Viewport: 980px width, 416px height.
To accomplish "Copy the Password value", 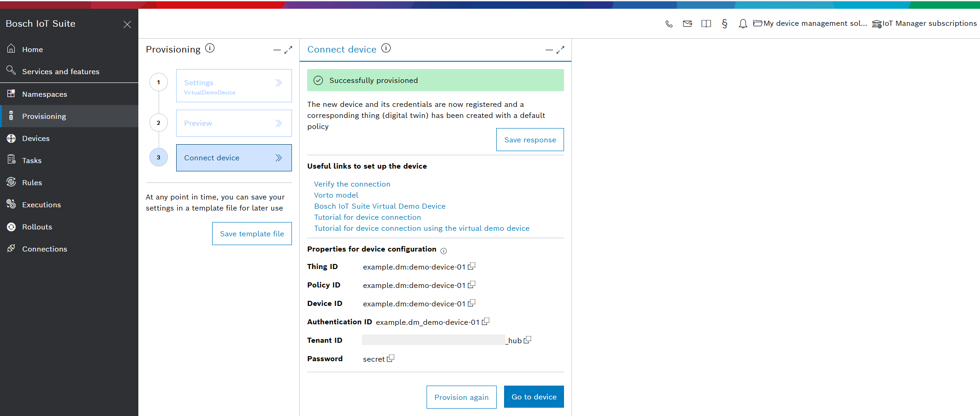I will point(391,358).
